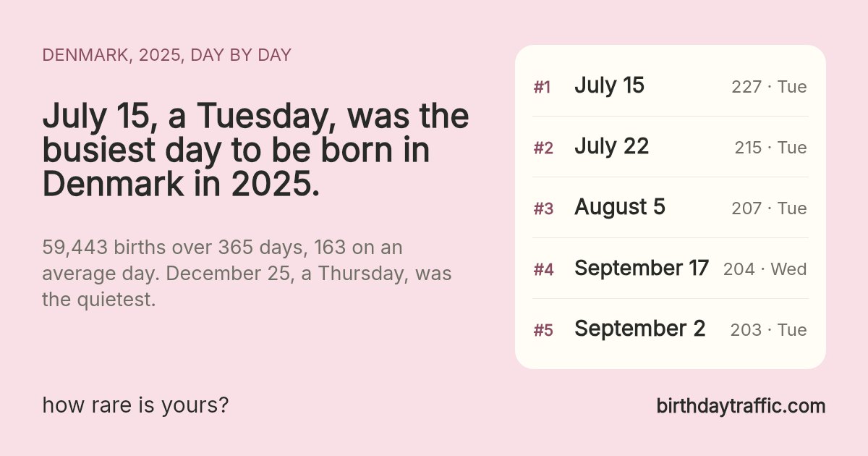Click the '215 · Tue' birth count
The image size is (868, 456).
coord(770,148)
